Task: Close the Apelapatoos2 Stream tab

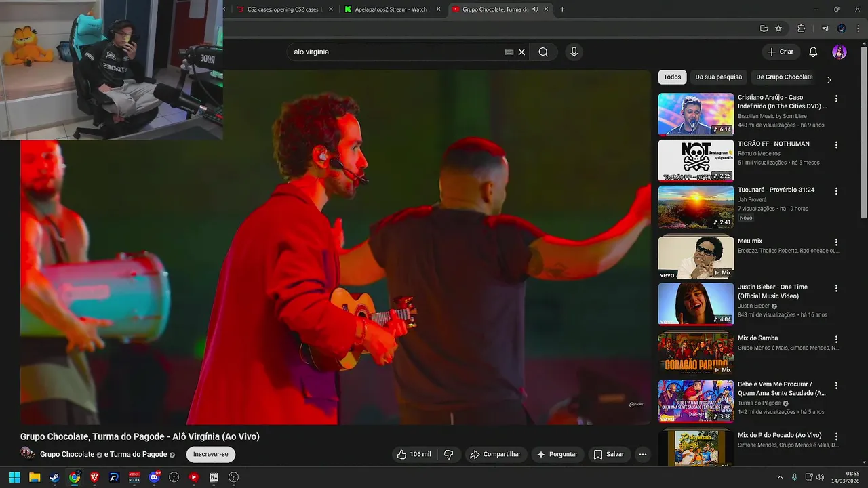Action: pyautogui.click(x=439, y=9)
